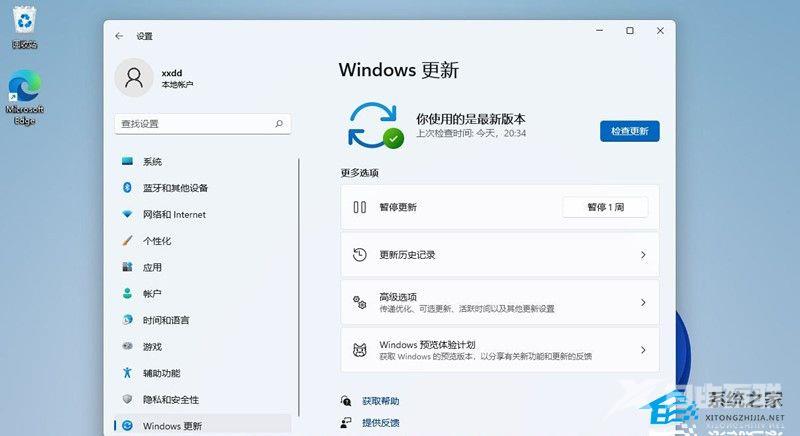Click the 更新历史记录 clock icon

pyautogui.click(x=360, y=254)
